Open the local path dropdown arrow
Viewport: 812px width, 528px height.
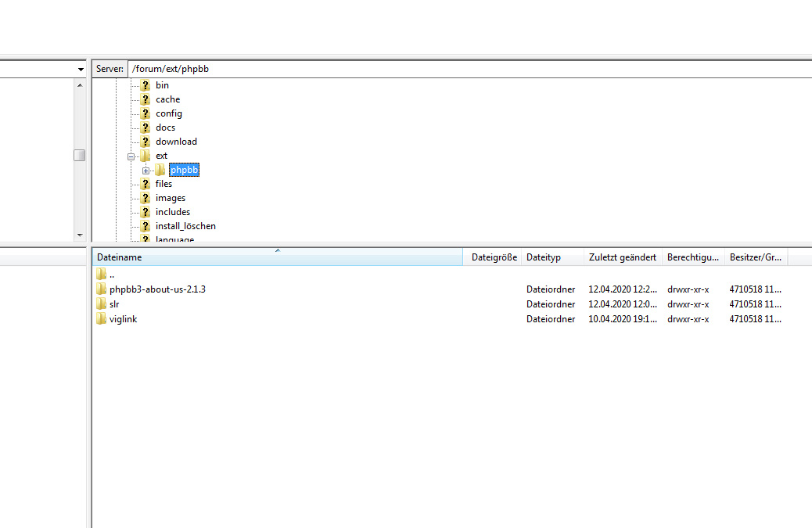click(81, 69)
